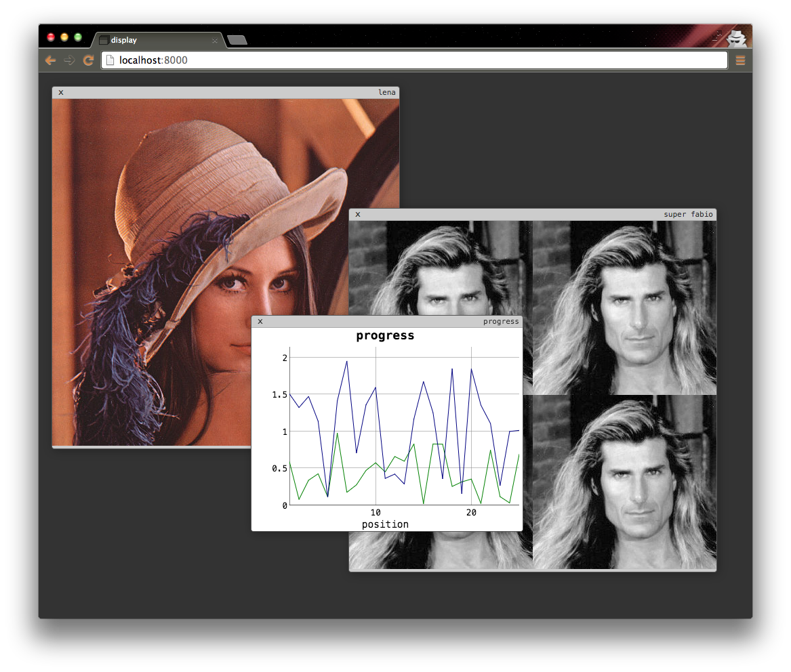The height and width of the screenshot is (672, 791).
Task: Click the 0.5 tick label on y-axis
Action: click(279, 468)
